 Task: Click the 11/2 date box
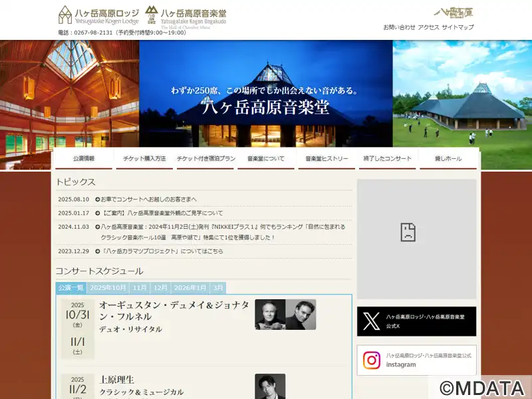(x=78, y=386)
